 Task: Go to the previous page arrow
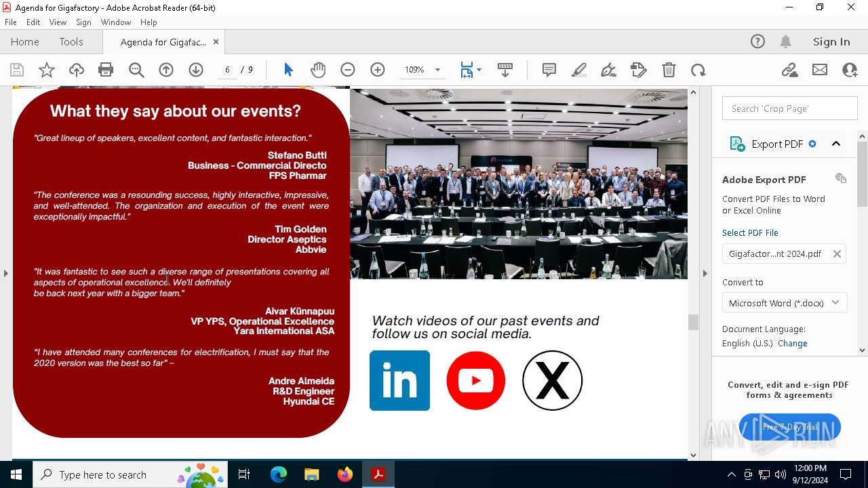pyautogui.click(x=166, y=70)
